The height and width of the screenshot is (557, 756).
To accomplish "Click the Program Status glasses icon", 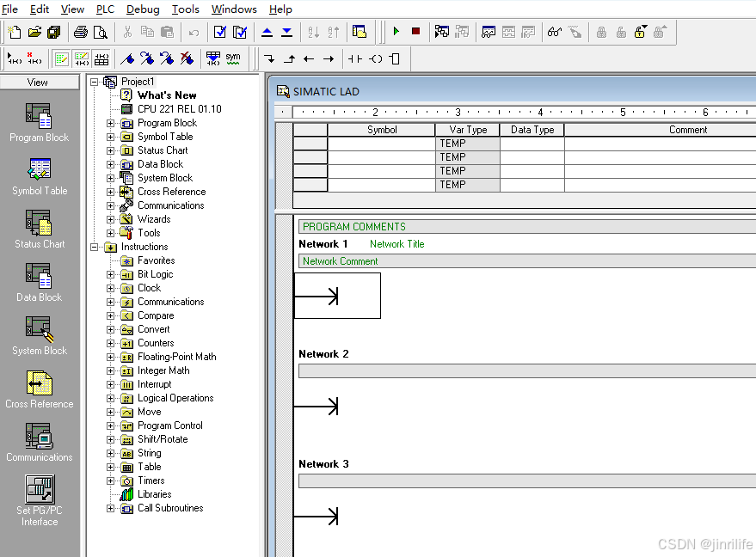I will pos(555,33).
